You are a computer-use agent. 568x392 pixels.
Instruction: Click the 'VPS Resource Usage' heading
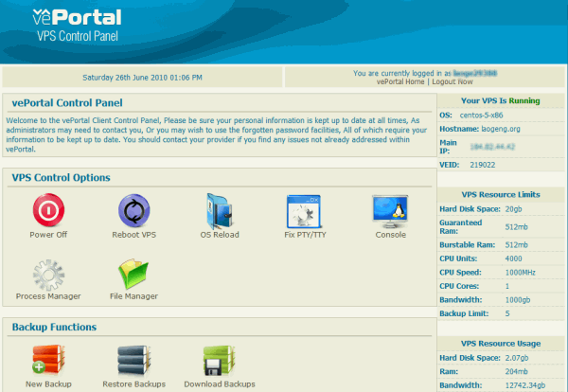[x=501, y=344]
